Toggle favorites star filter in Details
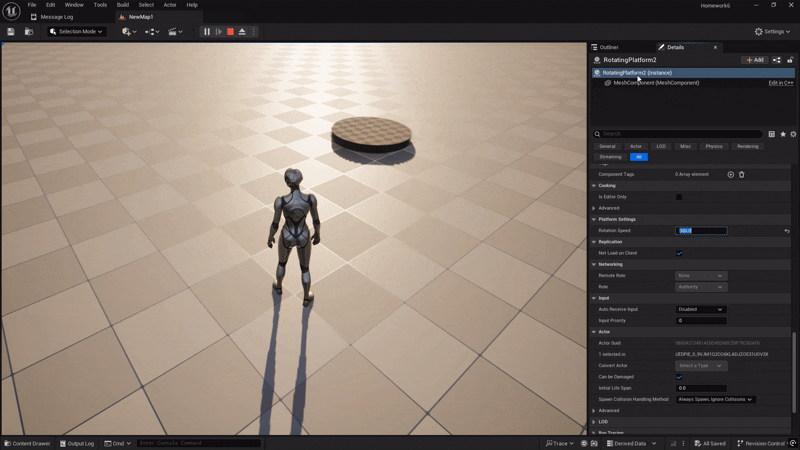 click(x=783, y=134)
